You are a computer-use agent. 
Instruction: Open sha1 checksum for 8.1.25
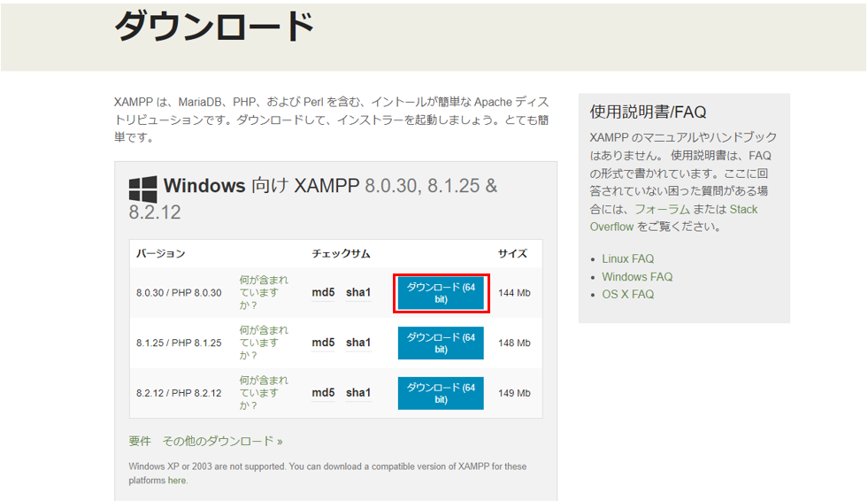(x=358, y=343)
